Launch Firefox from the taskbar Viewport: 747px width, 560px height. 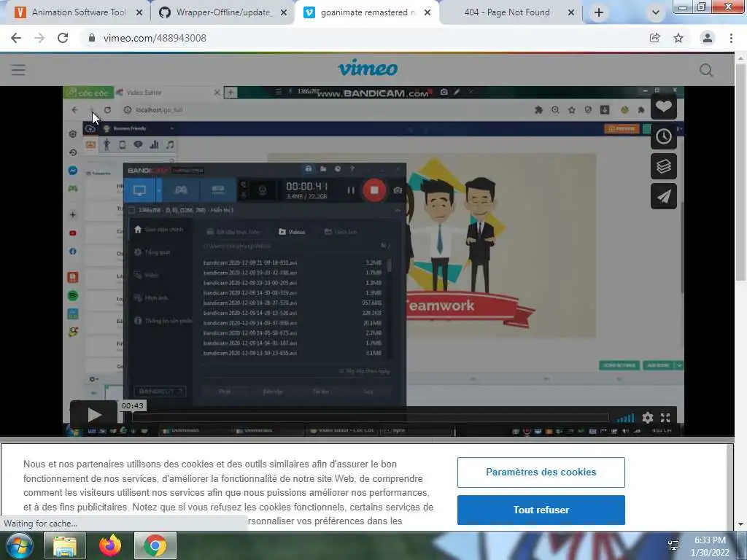pyautogui.click(x=109, y=545)
